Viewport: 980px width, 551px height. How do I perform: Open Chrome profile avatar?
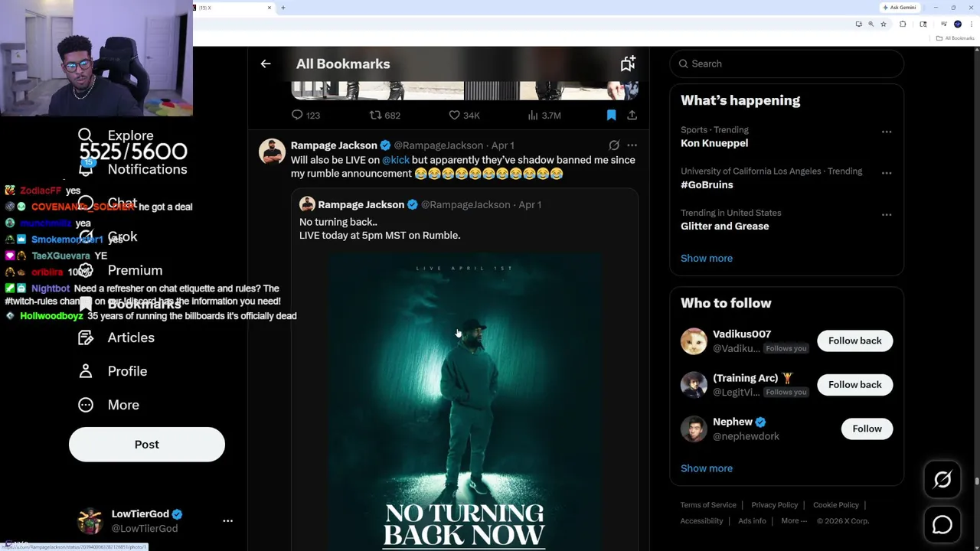[x=958, y=24]
